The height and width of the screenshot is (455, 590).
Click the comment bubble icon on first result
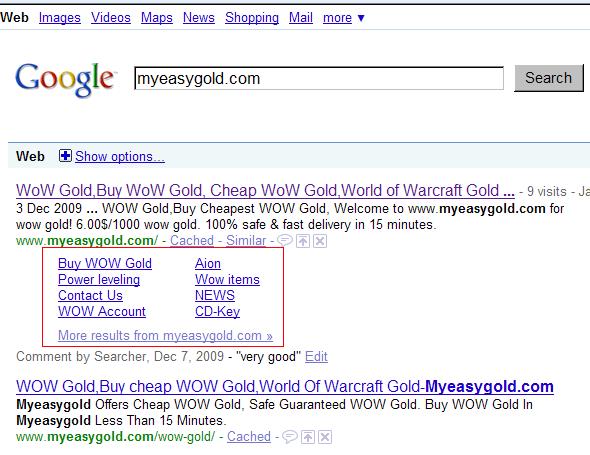285,240
